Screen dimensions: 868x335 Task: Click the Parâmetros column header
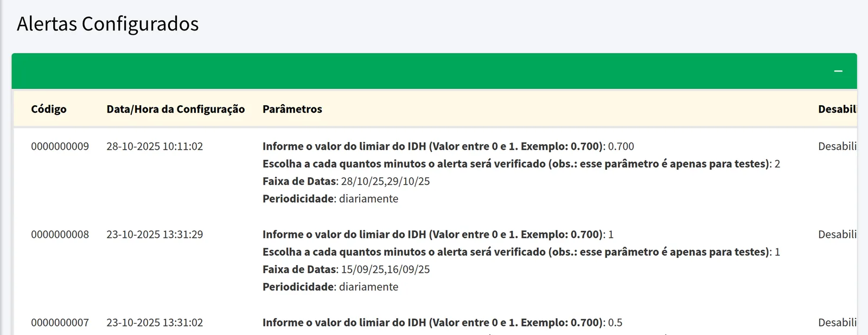tap(292, 109)
